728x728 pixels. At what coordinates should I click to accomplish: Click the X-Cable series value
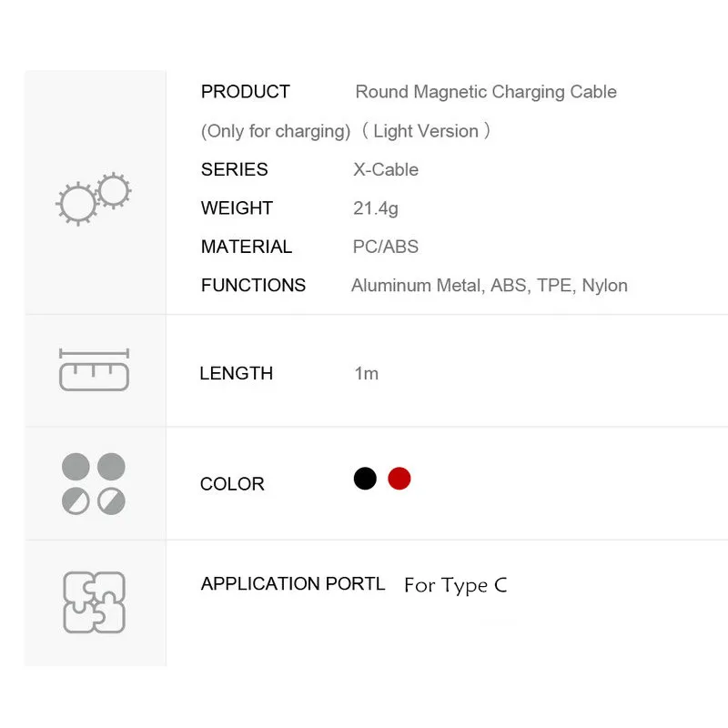coord(386,169)
